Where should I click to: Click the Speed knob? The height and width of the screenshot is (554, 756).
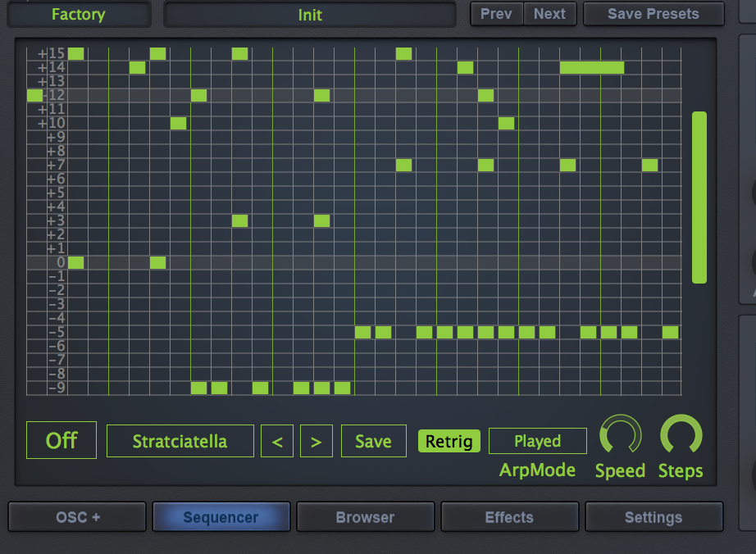(x=620, y=434)
